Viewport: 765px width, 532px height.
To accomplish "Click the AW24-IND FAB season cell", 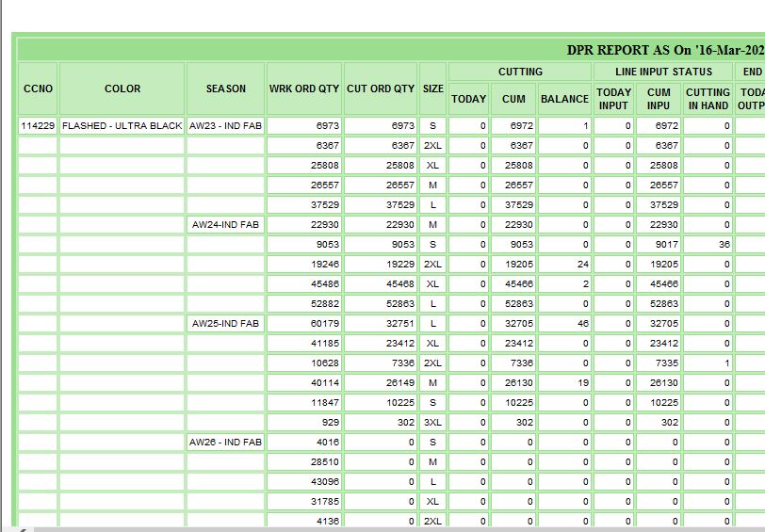I will [226, 225].
